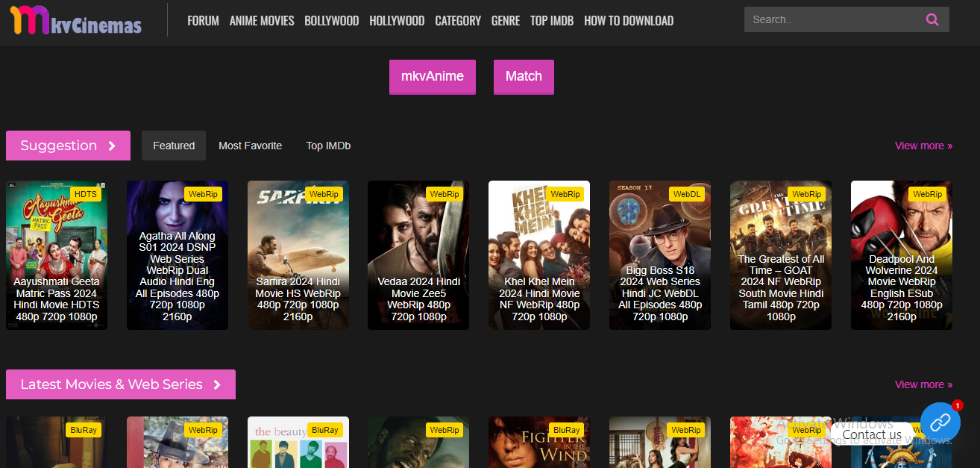Open Agatha All Along S01 card
Screen dimensions: 980x468
[x=178, y=255]
